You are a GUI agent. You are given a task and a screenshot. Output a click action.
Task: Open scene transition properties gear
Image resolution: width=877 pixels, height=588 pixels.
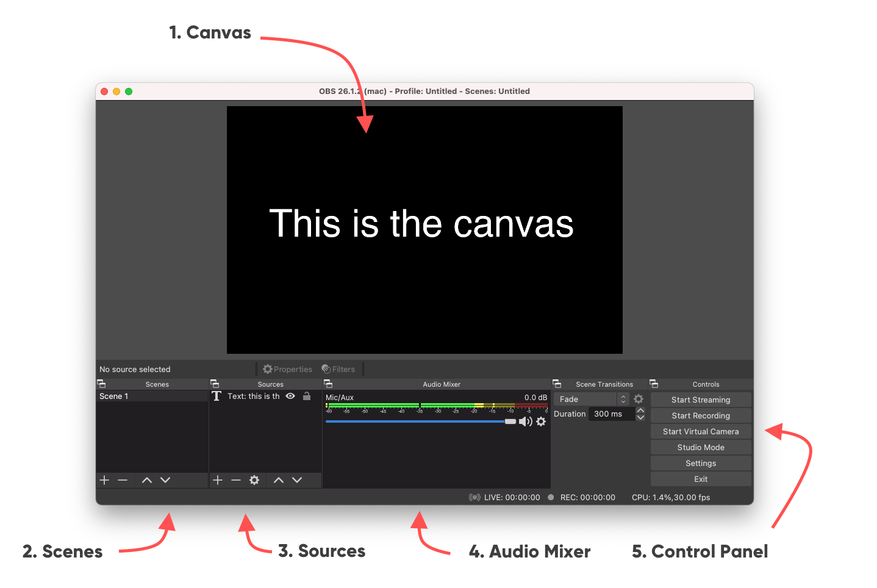(x=639, y=399)
